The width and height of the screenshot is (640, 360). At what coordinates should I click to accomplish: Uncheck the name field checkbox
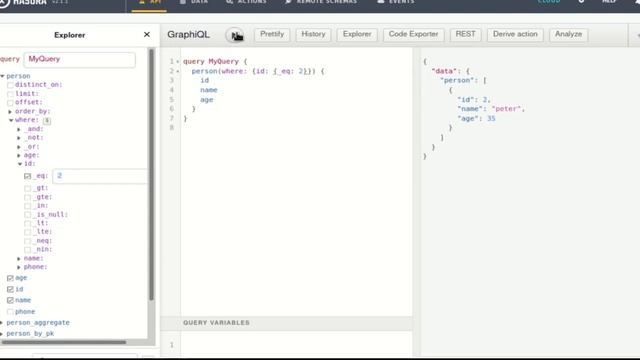[10, 300]
